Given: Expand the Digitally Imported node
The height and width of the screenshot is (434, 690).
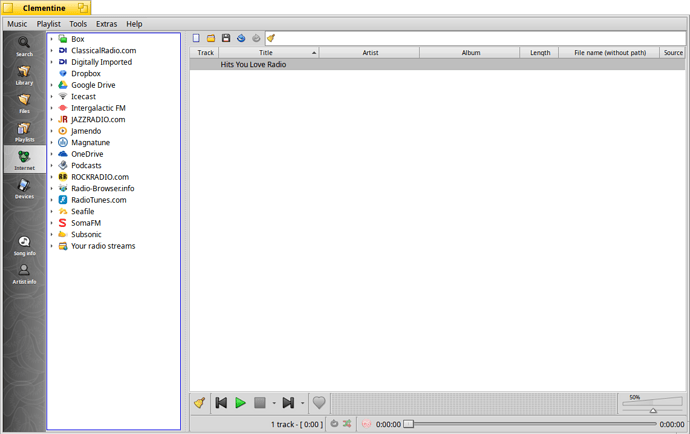Looking at the screenshot, I should coord(51,62).
